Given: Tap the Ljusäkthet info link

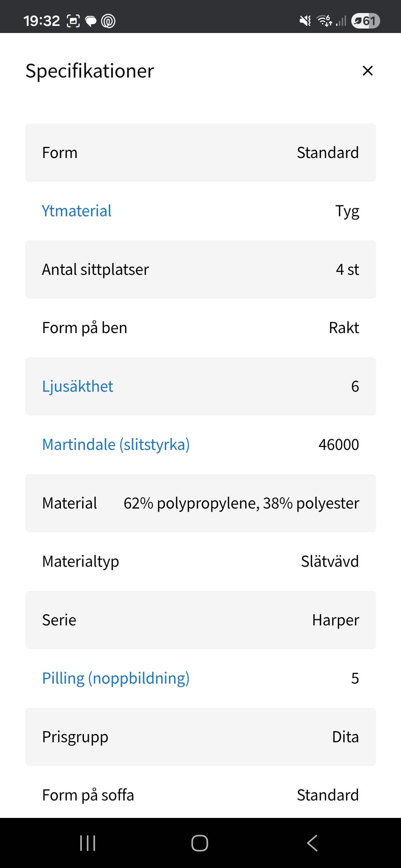Looking at the screenshot, I should pos(77,386).
